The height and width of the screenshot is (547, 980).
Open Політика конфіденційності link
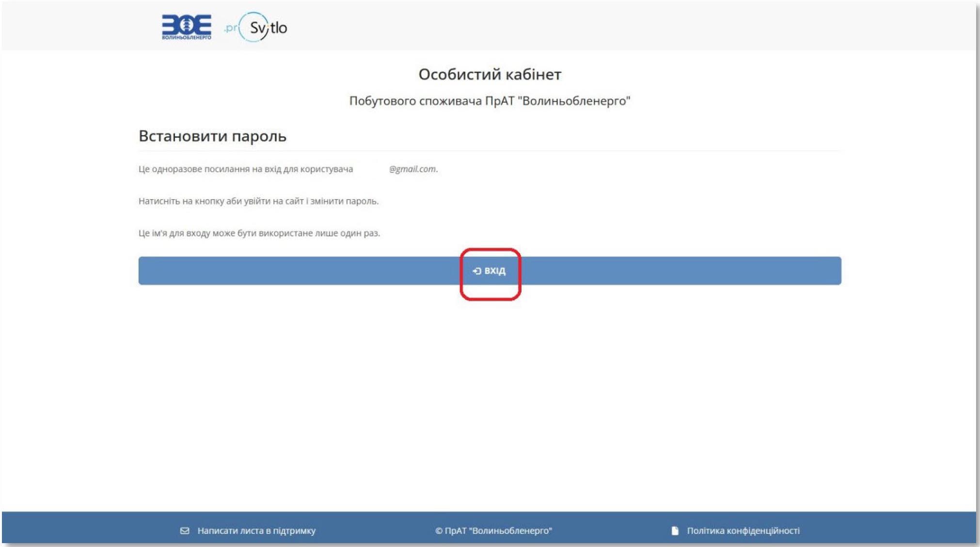point(743,531)
